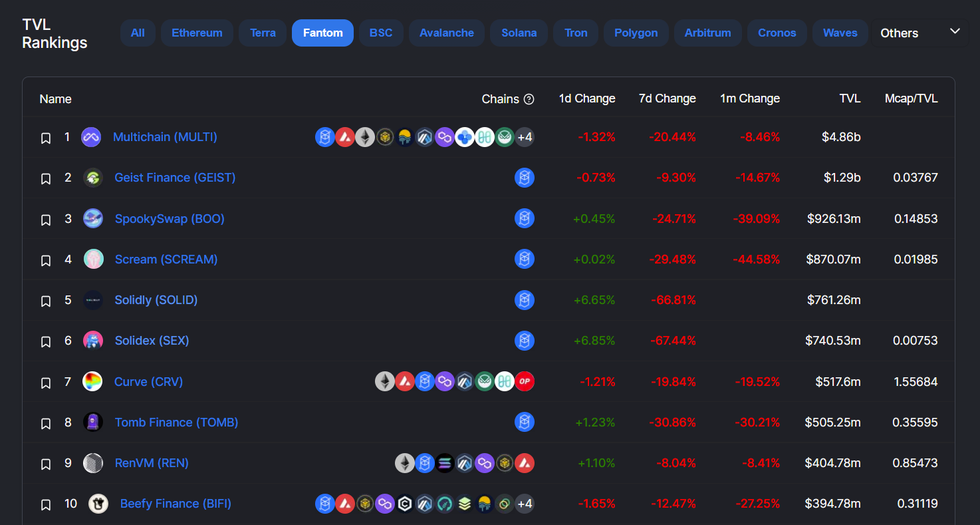980x525 pixels.
Task: Click the Multichain logo icon
Action: (x=91, y=137)
